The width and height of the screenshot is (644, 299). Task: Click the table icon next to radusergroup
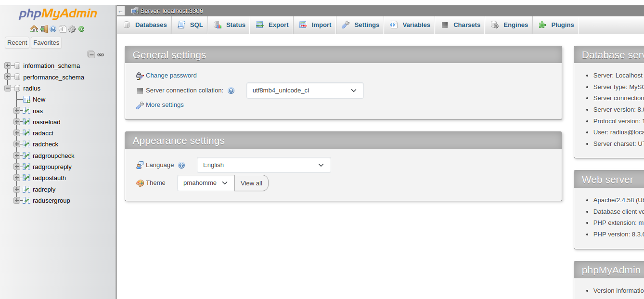27,200
